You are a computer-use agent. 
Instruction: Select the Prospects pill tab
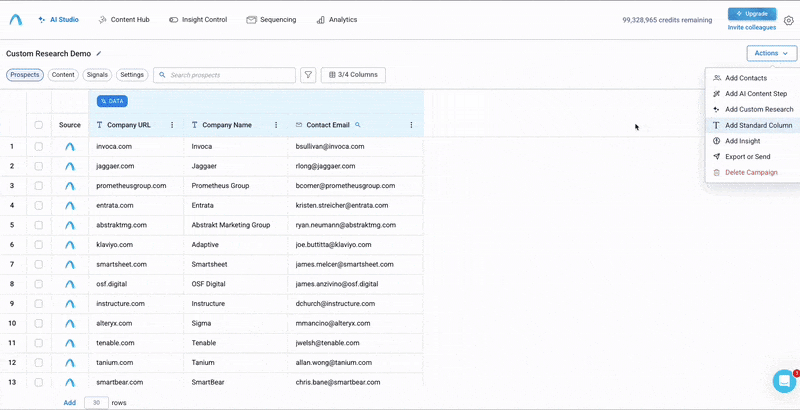pyautogui.click(x=25, y=75)
